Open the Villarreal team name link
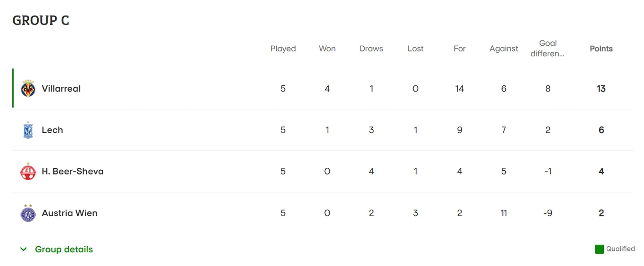This screenshot has height=266, width=644. tap(61, 89)
